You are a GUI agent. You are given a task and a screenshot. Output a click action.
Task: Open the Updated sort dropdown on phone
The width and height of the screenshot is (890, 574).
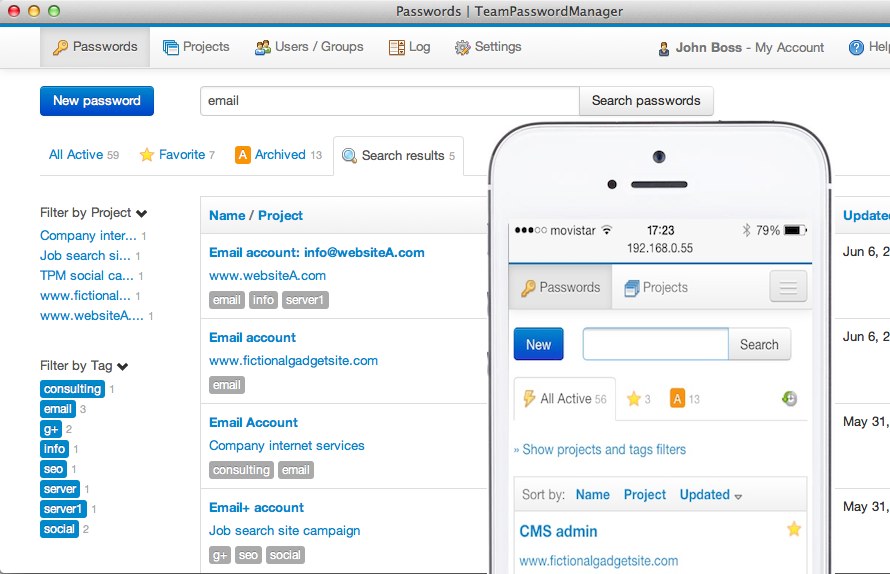(x=711, y=495)
